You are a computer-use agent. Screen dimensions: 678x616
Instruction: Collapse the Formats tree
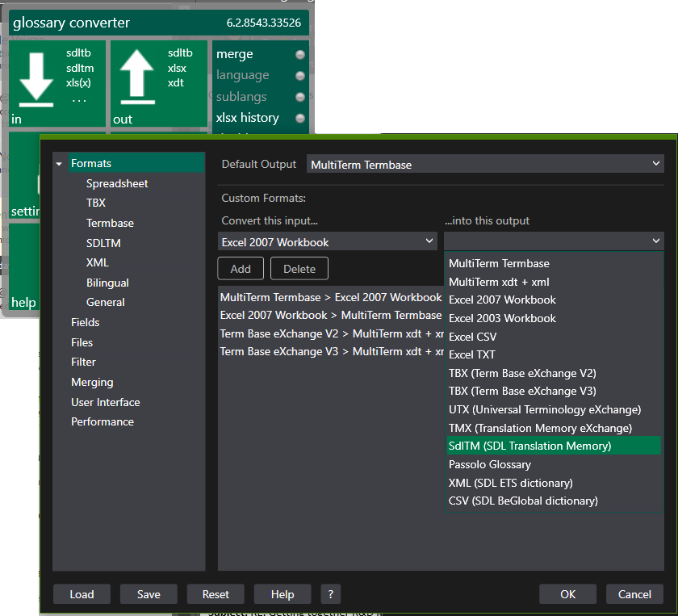(59, 162)
